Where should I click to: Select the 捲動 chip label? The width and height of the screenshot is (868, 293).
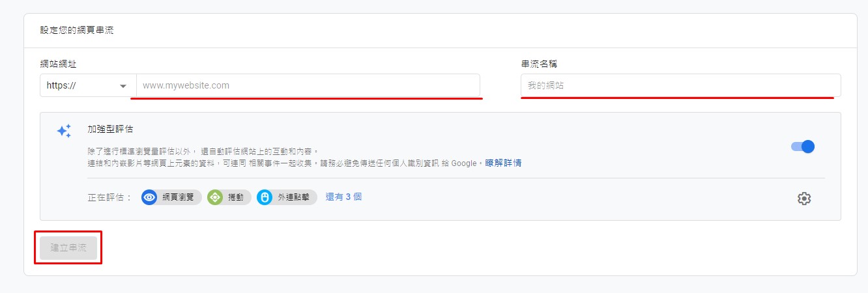click(236, 197)
